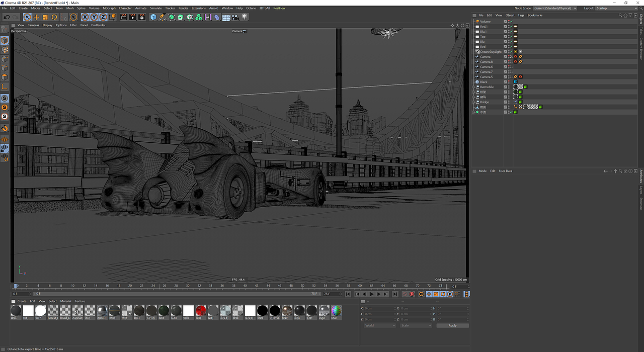Screen dimensions: 644x352
Task: Add a Cube primitive object
Action: 153,17
